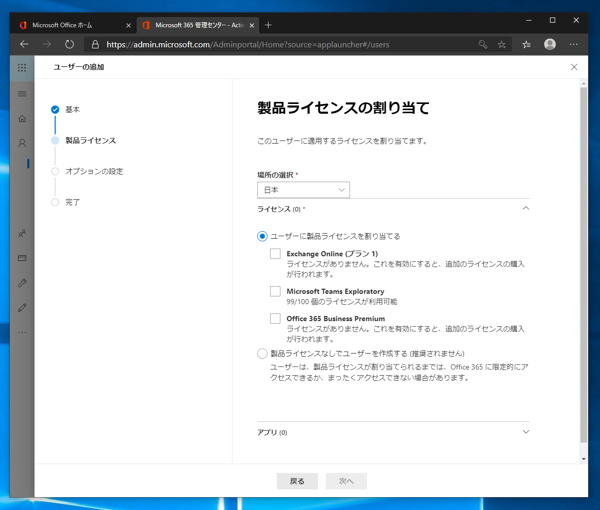Open the Users person icon in sidebar

tap(22, 143)
